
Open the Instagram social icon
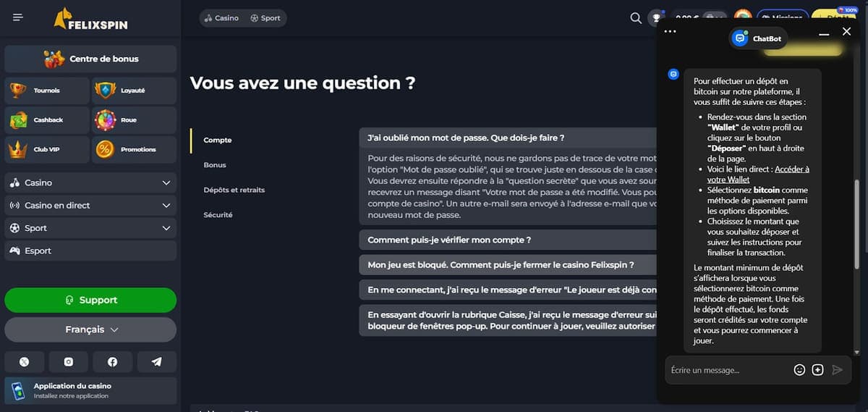69,362
